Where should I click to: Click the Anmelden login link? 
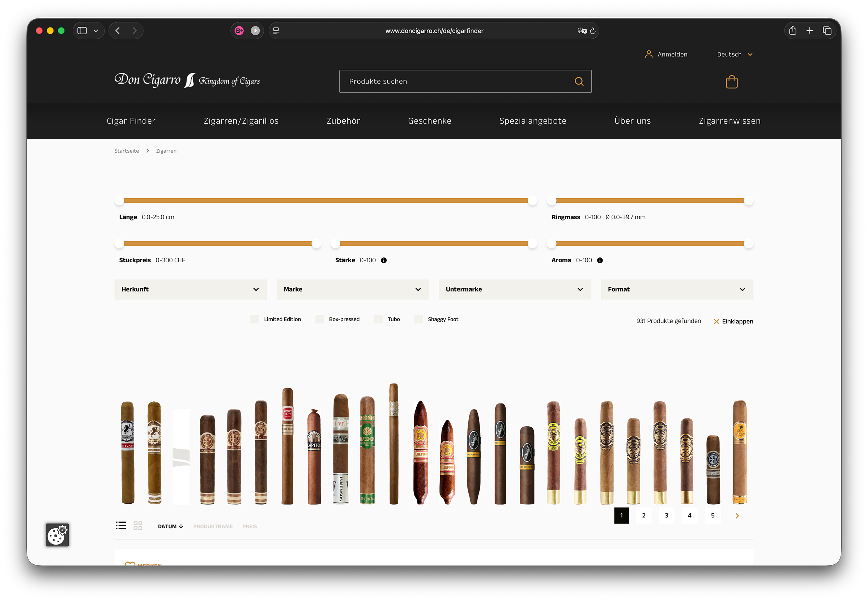672,54
